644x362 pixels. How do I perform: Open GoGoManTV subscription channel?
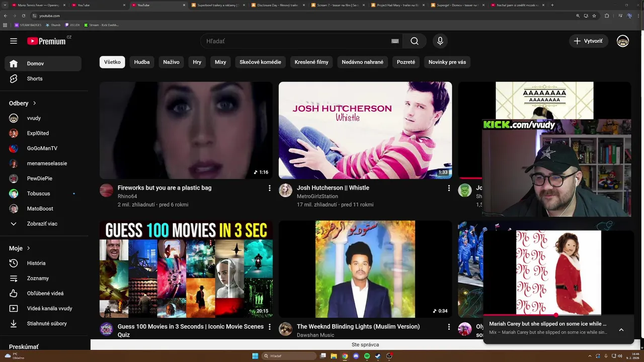point(43,148)
